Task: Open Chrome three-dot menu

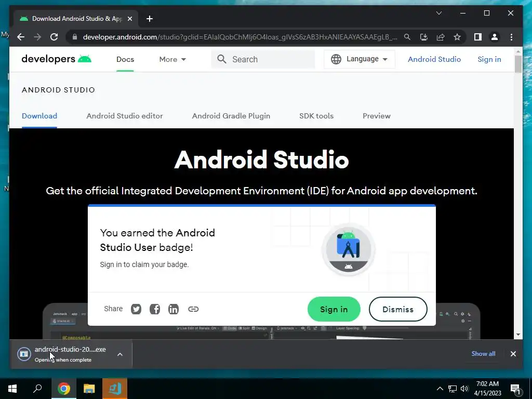Action: click(x=511, y=37)
